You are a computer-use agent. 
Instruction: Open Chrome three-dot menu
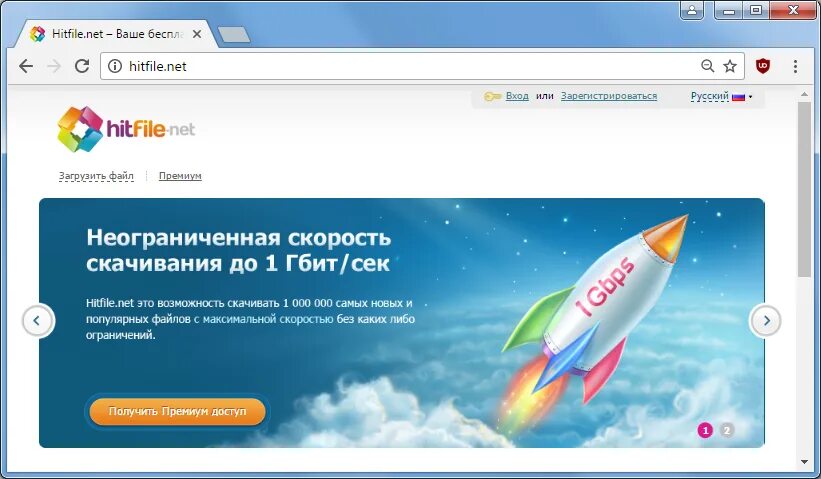click(795, 66)
